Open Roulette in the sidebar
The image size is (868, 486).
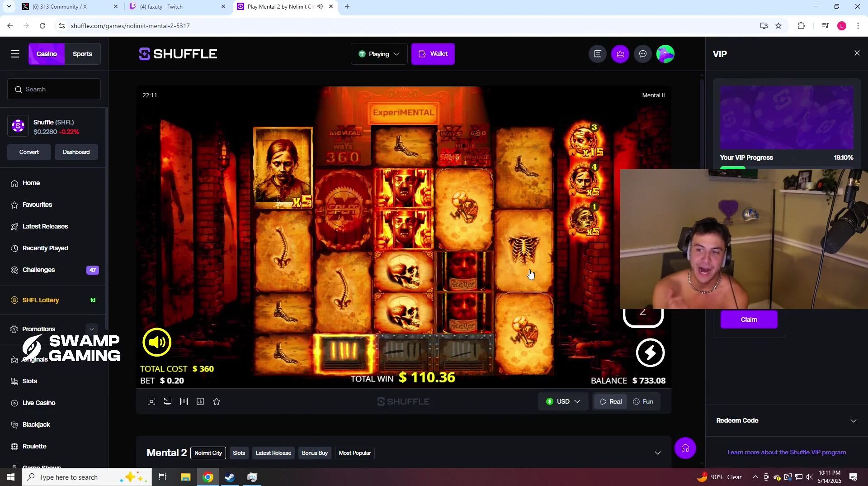click(x=34, y=446)
